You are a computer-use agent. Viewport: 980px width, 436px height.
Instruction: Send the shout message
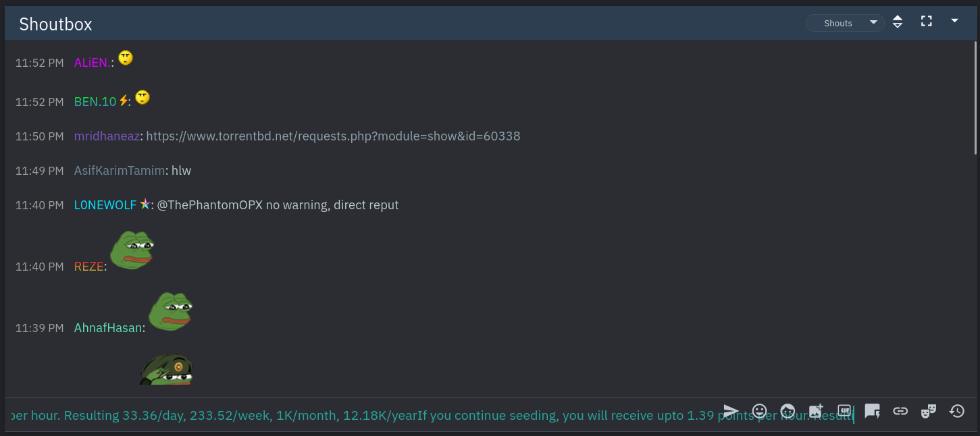pyautogui.click(x=731, y=411)
